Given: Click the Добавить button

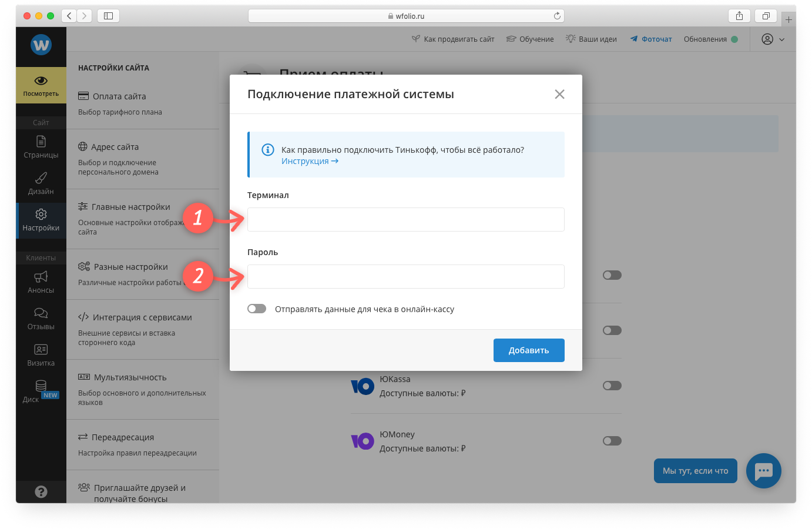Looking at the screenshot, I should coord(529,350).
